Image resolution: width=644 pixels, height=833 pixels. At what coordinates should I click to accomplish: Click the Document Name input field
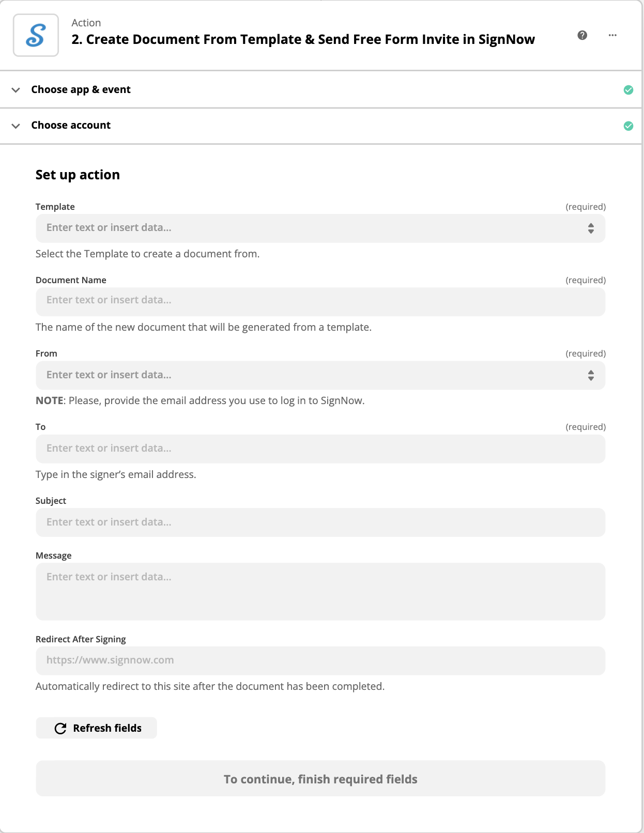pos(320,302)
